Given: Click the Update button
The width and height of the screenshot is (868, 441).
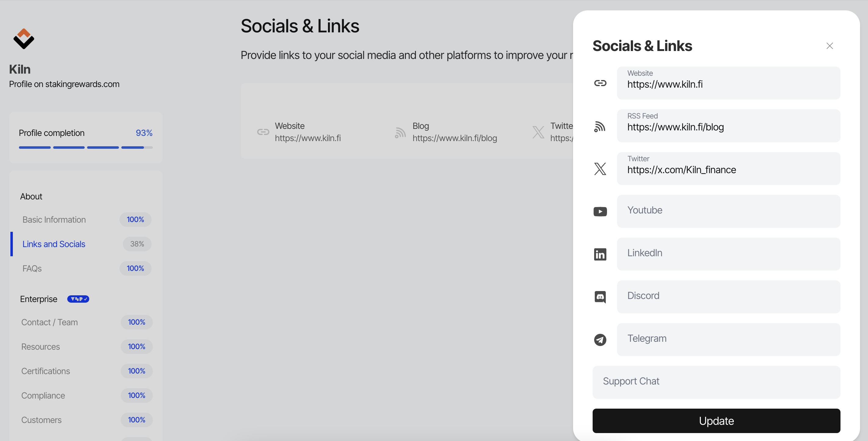Looking at the screenshot, I should pos(716,421).
